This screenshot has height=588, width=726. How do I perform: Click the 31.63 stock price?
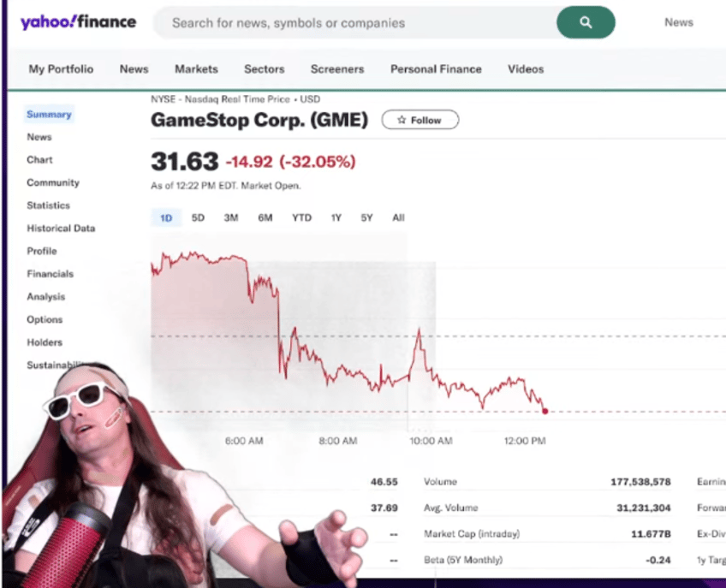(x=185, y=162)
